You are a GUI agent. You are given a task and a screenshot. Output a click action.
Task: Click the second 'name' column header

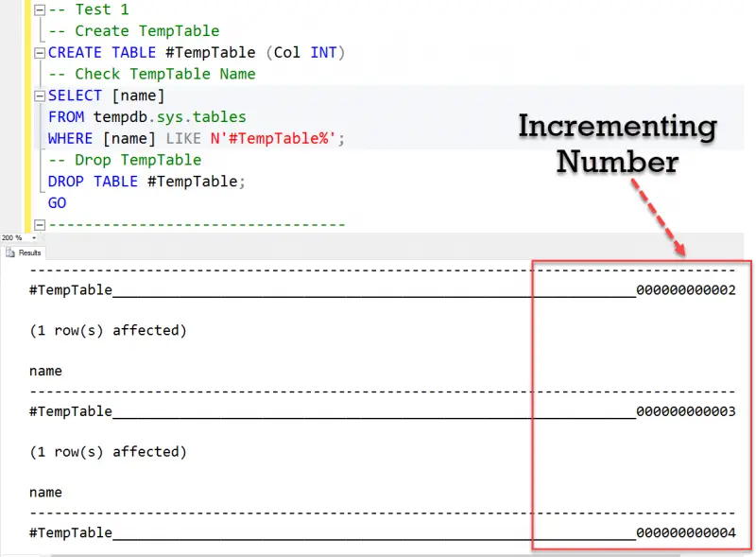point(45,493)
